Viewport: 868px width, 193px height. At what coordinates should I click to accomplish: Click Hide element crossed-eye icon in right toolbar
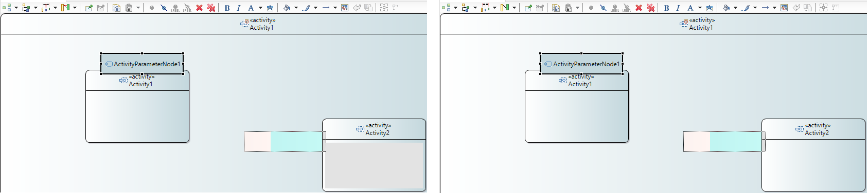(x=603, y=8)
